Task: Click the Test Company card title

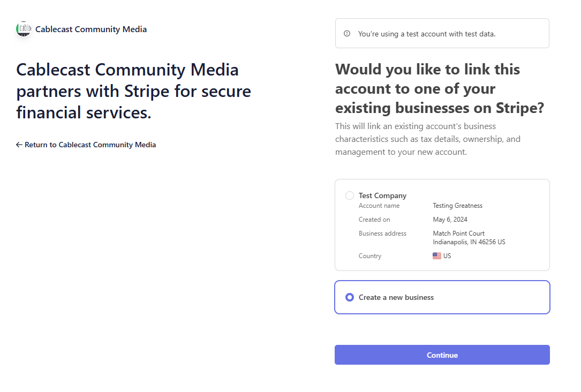Action: click(382, 195)
